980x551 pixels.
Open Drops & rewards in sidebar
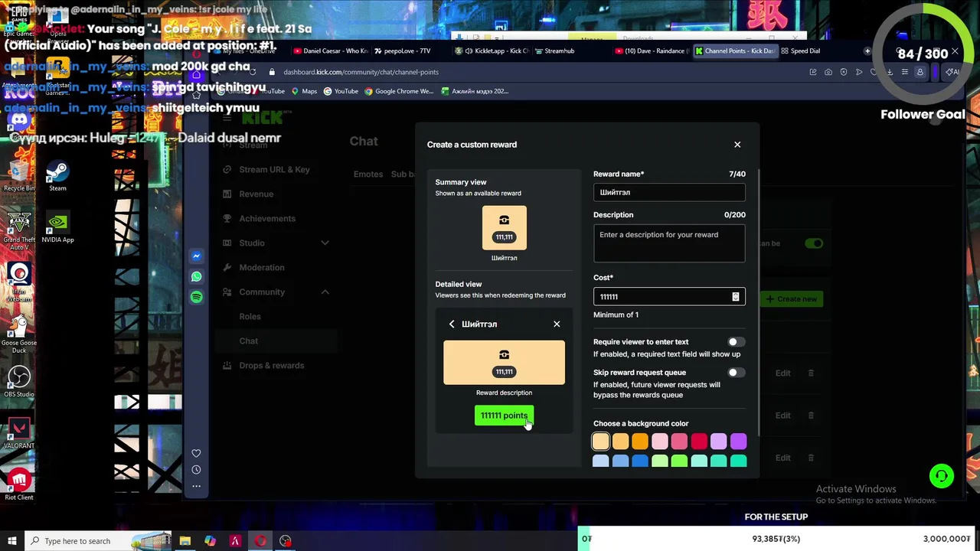271,366
